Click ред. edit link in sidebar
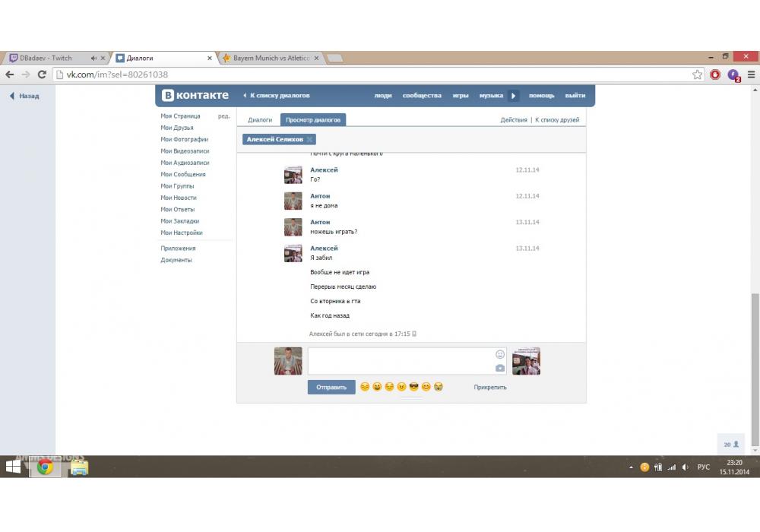Image resolution: width=760 pixels, height=532 pixels. (223, 116)
